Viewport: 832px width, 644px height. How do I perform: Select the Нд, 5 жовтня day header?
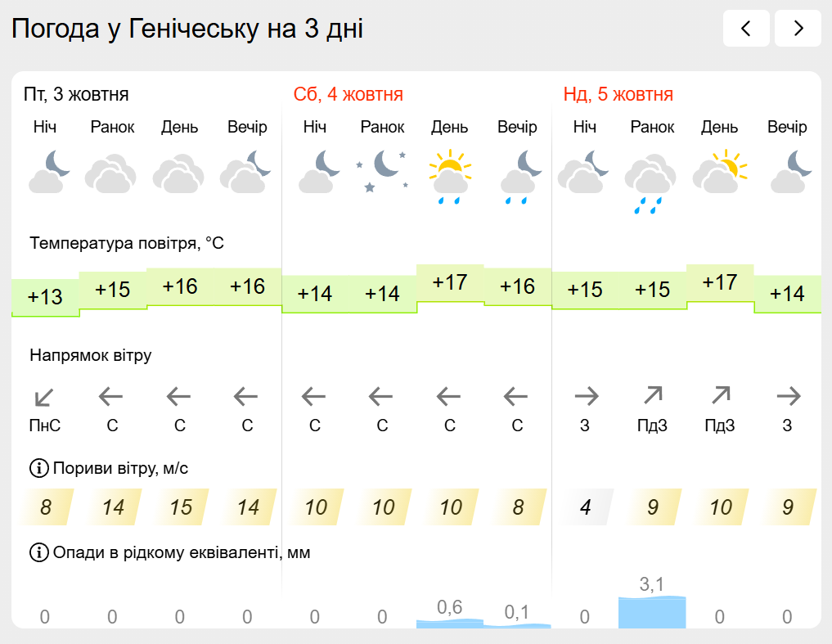tap(618, 95)
